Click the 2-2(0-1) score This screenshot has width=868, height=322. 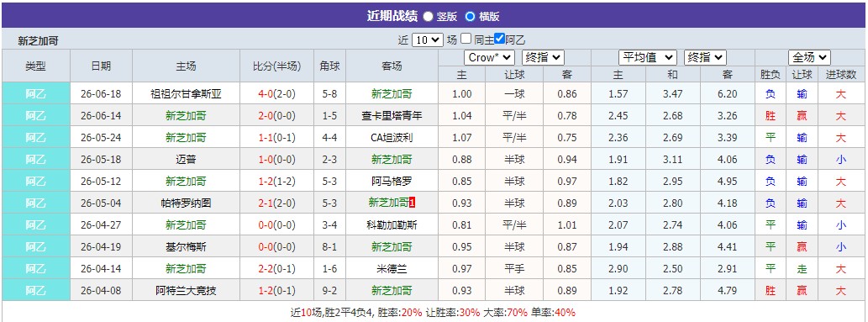(276, 269)
